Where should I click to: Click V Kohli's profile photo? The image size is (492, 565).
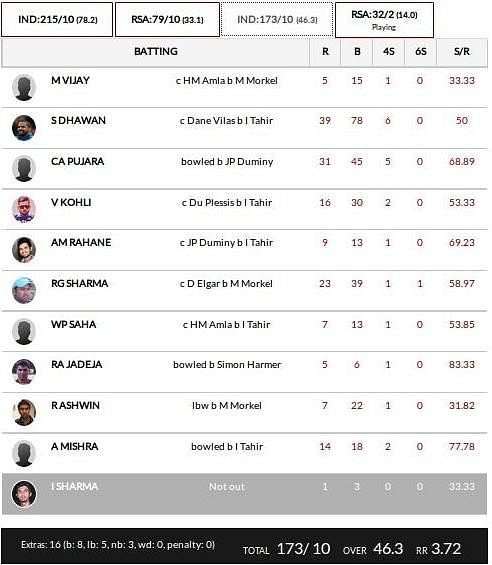coord(24,209)
